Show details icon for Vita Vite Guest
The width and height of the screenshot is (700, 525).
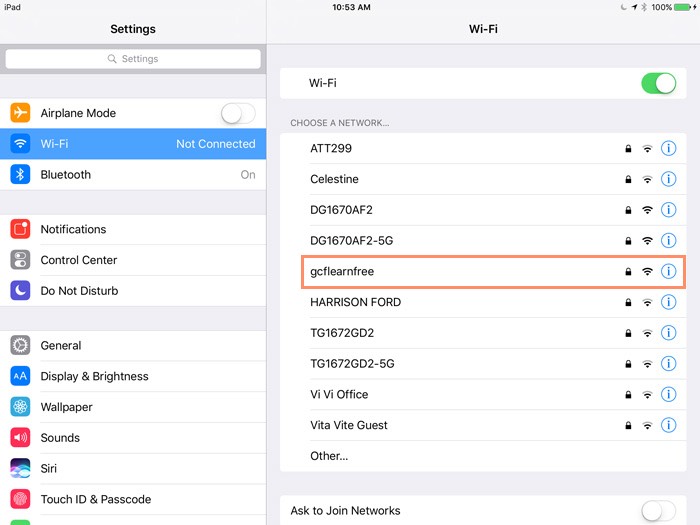coord(669,425)
